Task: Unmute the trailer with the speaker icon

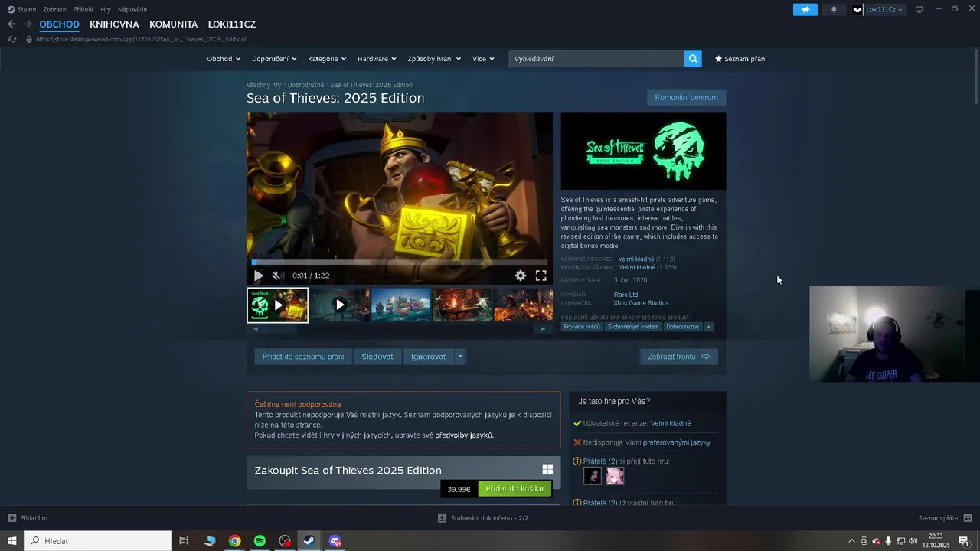Action: click(x=278, y=275)
